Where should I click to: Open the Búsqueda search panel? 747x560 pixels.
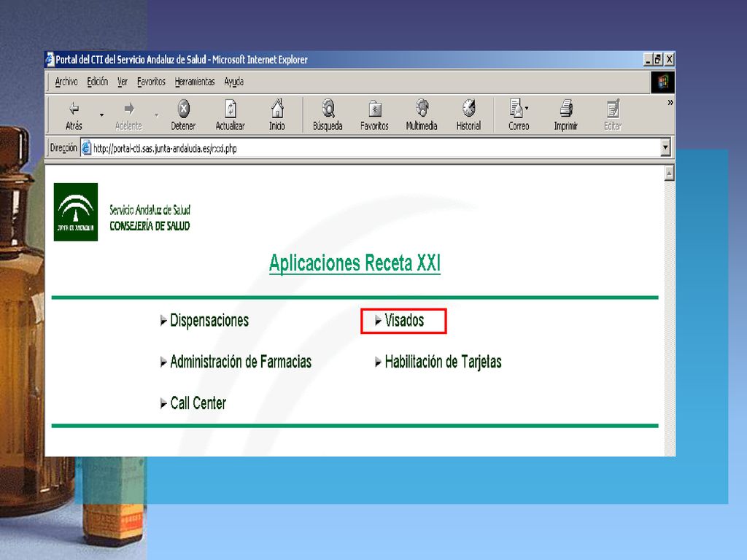pos(328,116)
